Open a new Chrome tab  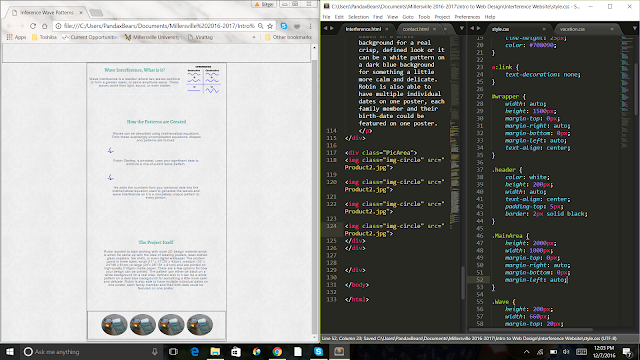coord(96,13)
